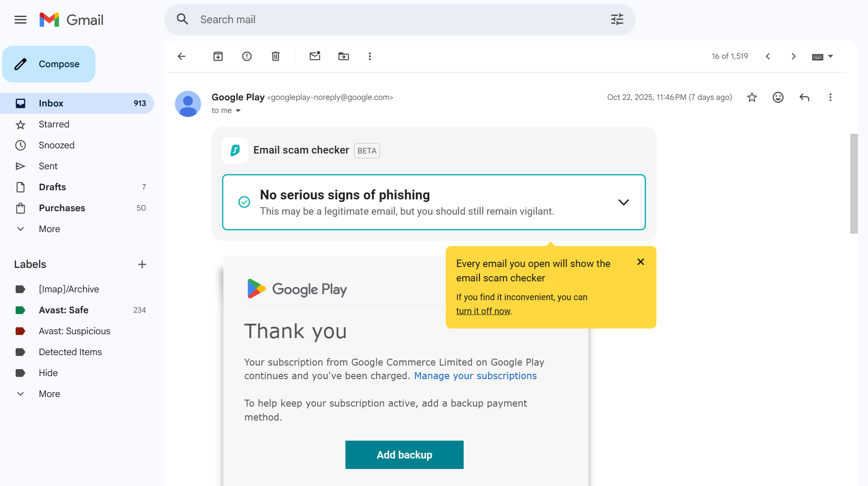Screen dimensions: 868x486
Task: Go to the Sent folder
Action: pyautogui.click(x=48, y=166)
